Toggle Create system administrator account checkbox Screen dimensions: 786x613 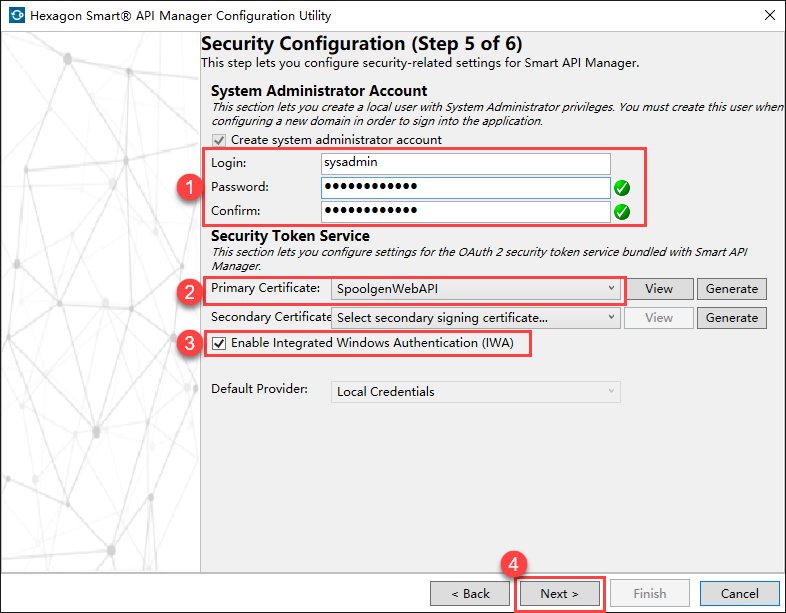pyautogui.click(x=219, y=140)
